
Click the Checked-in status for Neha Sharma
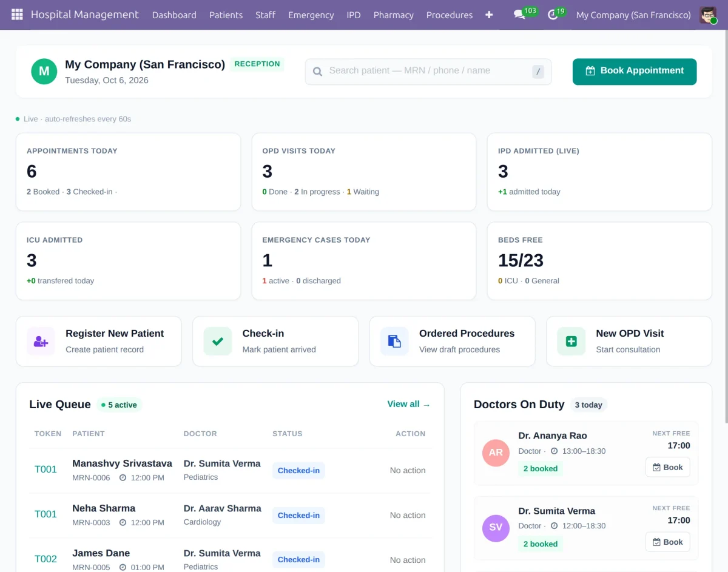(298, 516)
